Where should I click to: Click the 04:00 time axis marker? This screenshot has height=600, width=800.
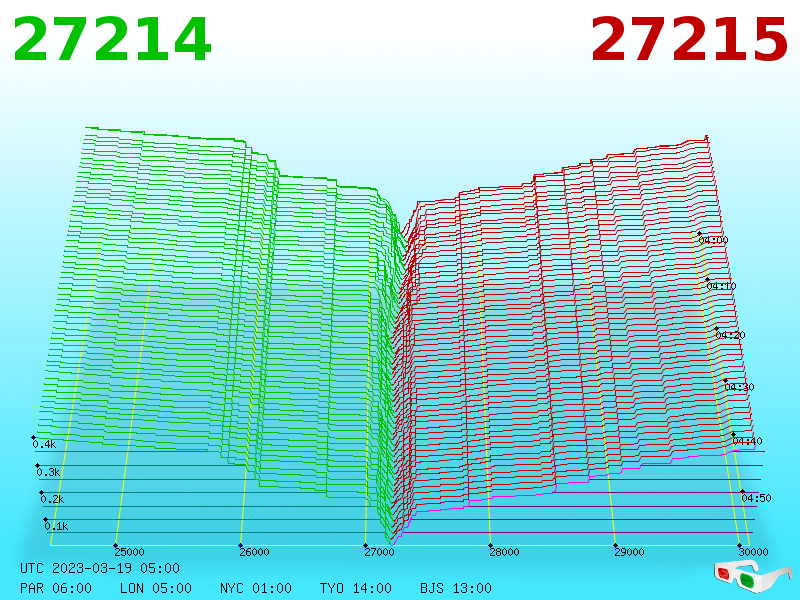[713, 240]
